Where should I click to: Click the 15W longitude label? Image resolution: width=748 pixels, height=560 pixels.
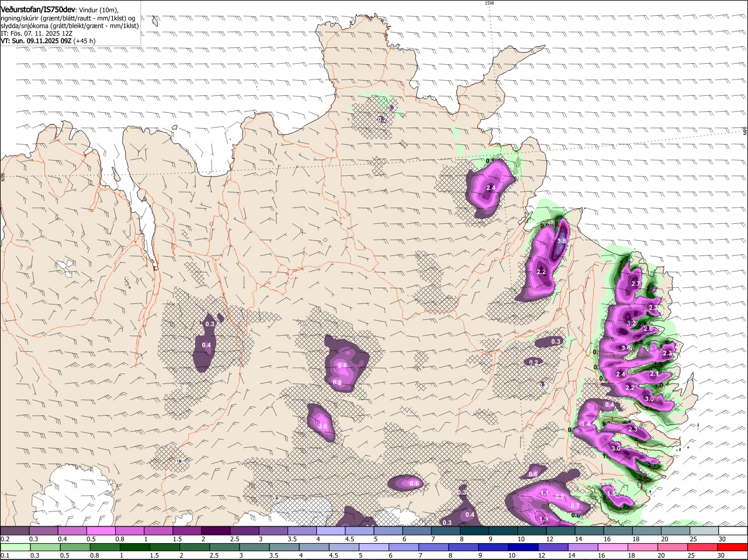pyautogui.click(x=489, y=3)
